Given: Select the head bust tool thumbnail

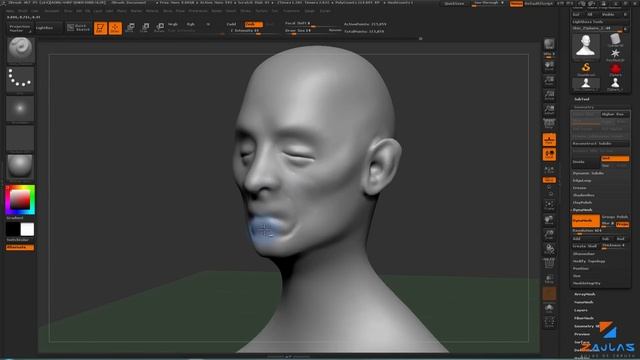Looking at the screenshot, I should click(586, 47).
